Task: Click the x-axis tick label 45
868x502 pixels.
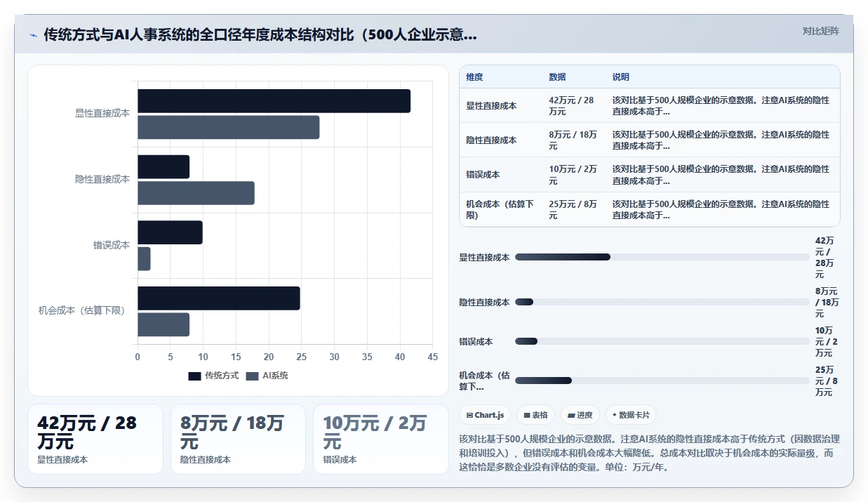Action: point(433,357)
